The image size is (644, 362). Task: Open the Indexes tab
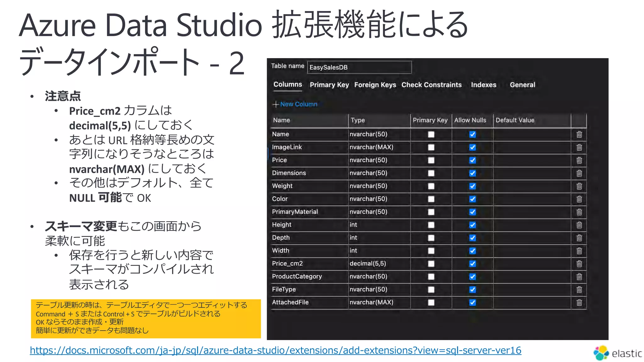(x=484, y=85)
